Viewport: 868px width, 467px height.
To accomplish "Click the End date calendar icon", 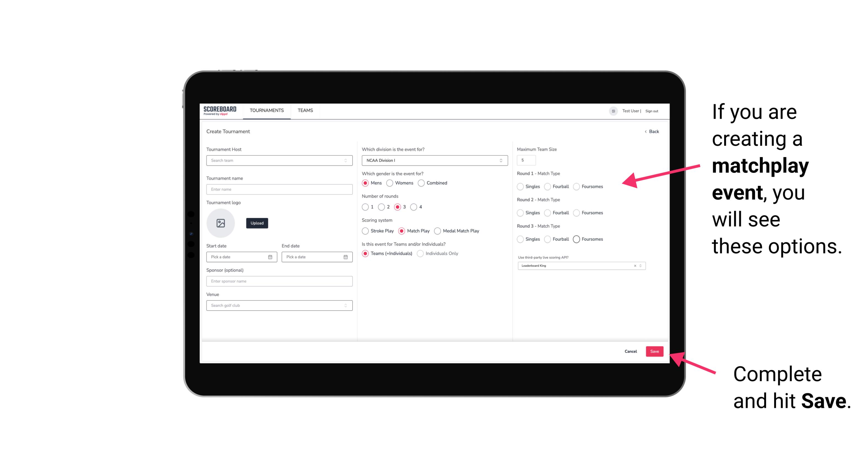I will pyautogui.click(x=345, y=257).
